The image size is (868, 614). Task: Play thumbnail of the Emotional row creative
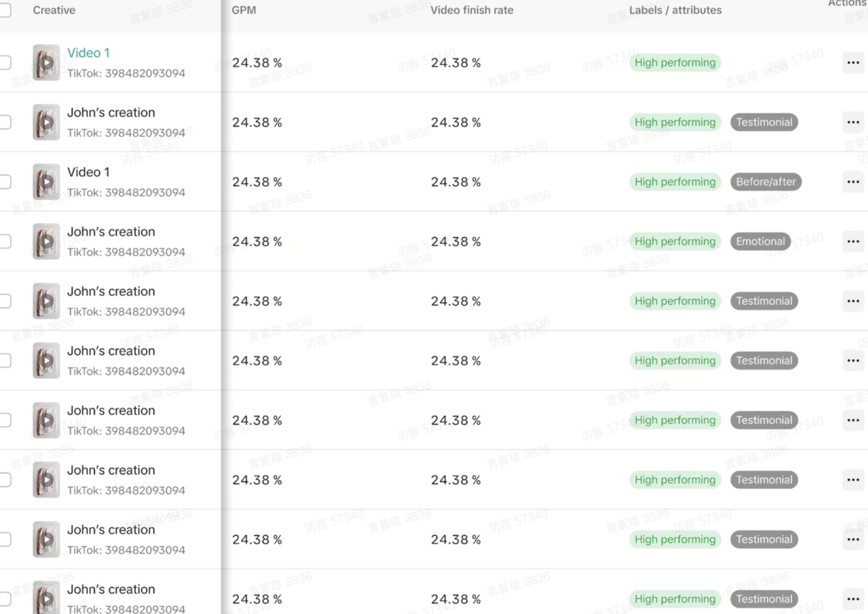click(46, 241)
